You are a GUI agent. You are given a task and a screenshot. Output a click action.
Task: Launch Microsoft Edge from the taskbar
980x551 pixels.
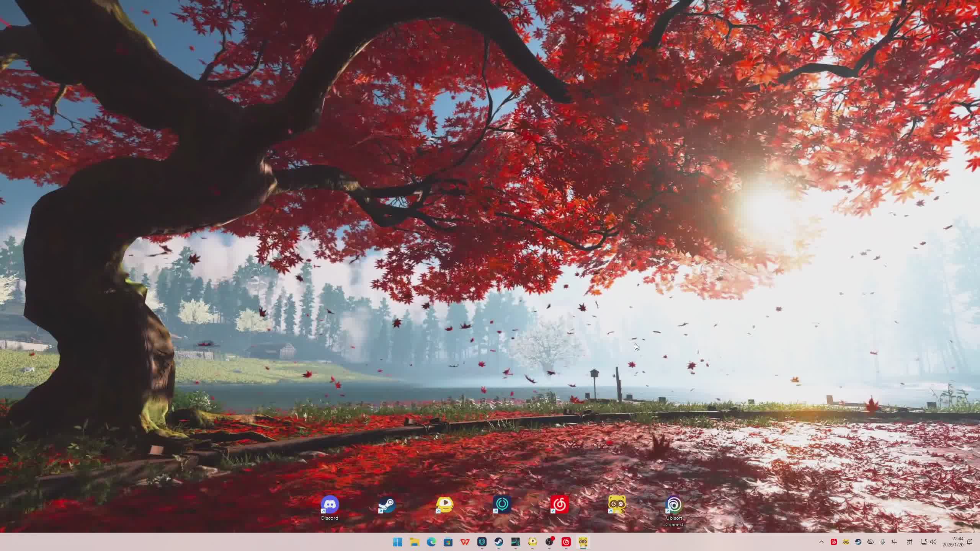coord(431,542)
